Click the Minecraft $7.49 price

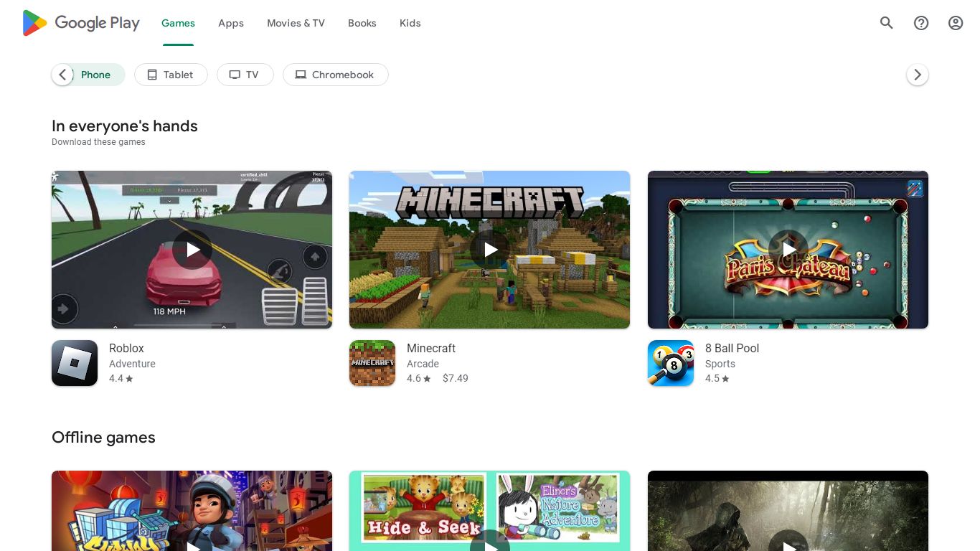456,378
